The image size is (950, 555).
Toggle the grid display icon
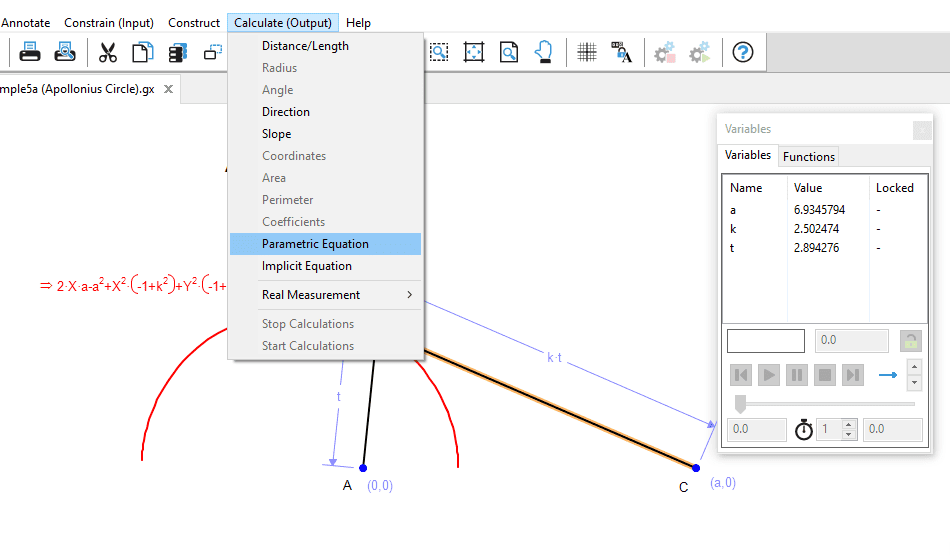coord(586,53)
